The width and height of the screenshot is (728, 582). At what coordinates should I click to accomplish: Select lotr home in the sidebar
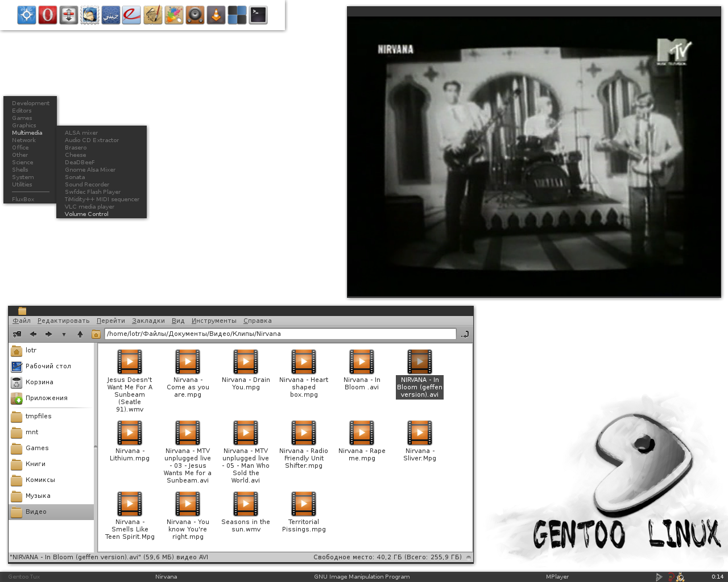pyautogui.click(x=51, y=351)
